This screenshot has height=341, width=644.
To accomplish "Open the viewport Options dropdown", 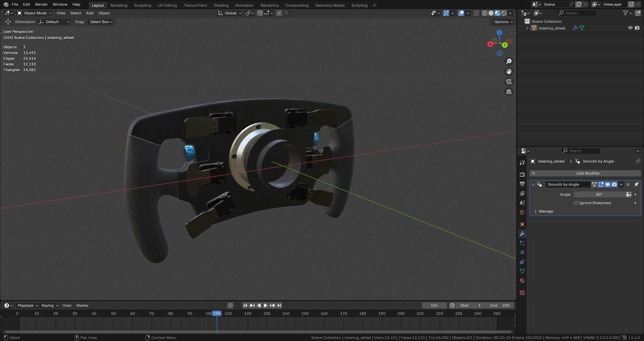I will tap(503, 22).
